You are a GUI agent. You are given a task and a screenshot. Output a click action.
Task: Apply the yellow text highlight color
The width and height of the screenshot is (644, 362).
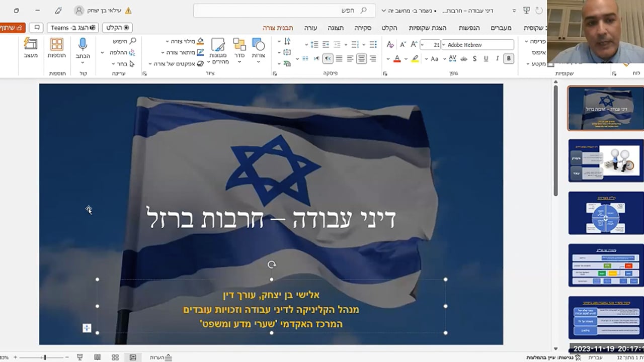[415, 59]
